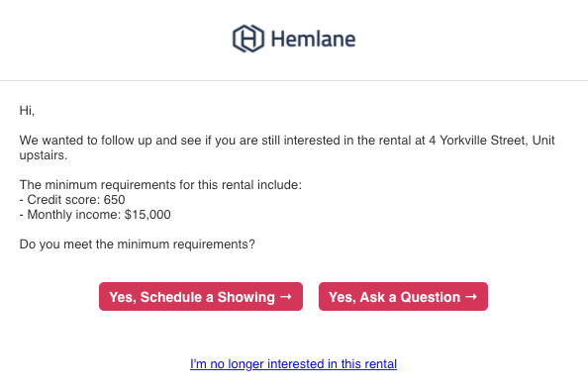This screenshot has width=588, height=389.
Task: Click the arrow icon in Ask a Question
Action: point(471,297)
